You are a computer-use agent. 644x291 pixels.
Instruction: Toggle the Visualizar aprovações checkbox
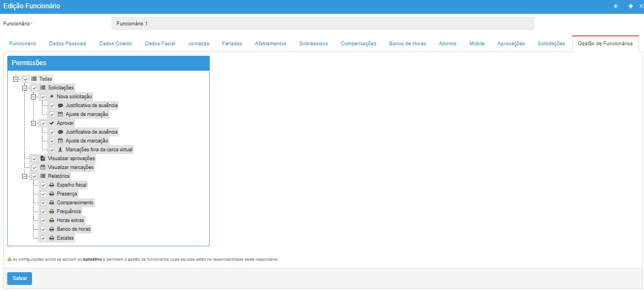click(x=34, y=159)
